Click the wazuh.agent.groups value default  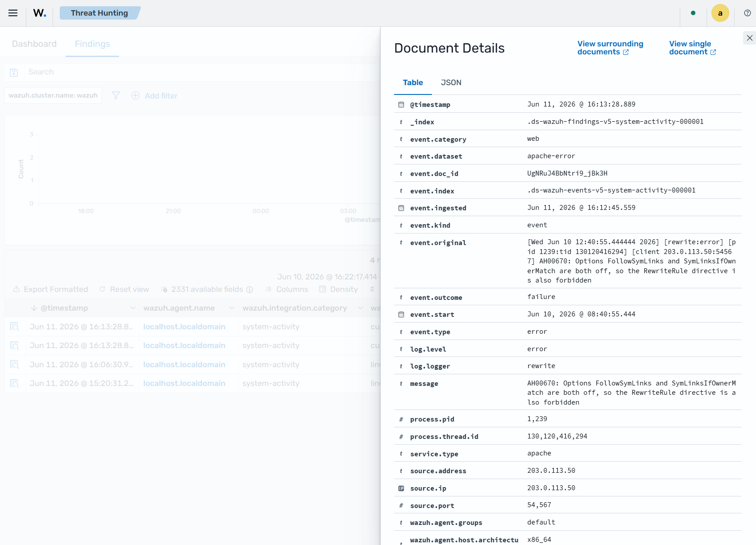[541, 522]
